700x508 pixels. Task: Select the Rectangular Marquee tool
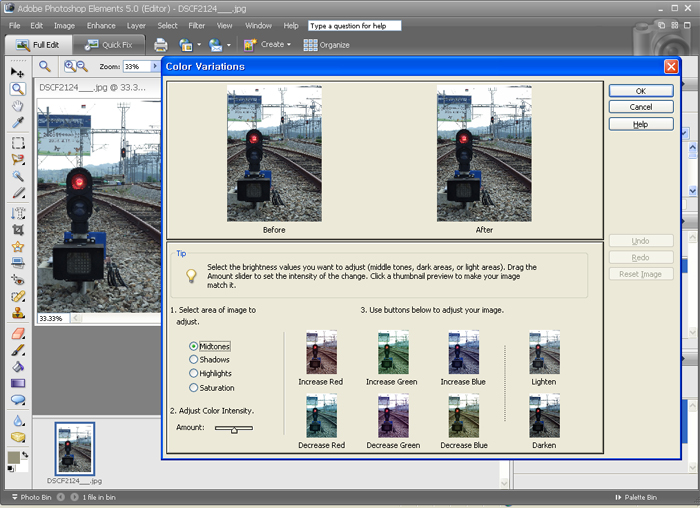17,141
